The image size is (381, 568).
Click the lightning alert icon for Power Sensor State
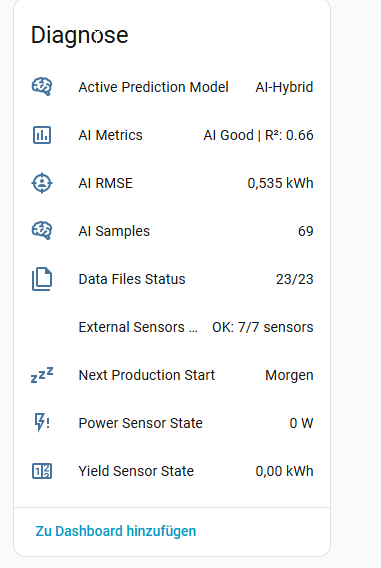point(42,423)
